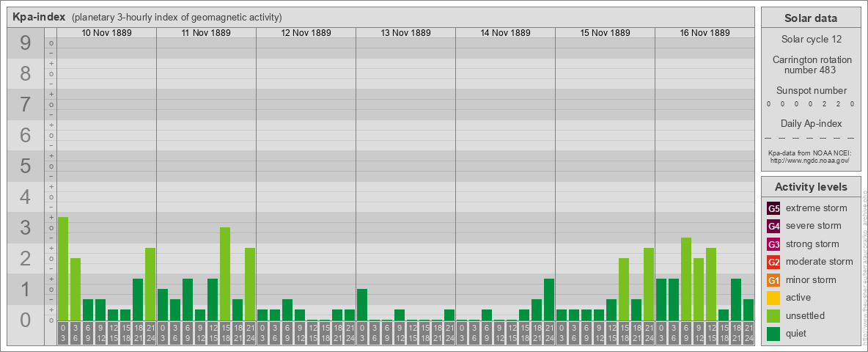Click the '11 Nov 1889' date header
Viewport: 868px width, 352px height.
coord(207,33)
